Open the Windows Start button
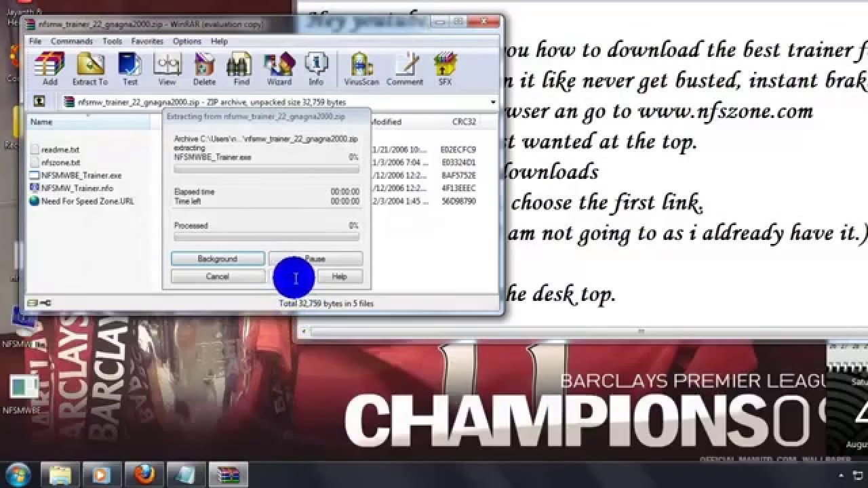The height and width of the screenshot is (488, 868). pyautogui.click(x=17, y=473)
